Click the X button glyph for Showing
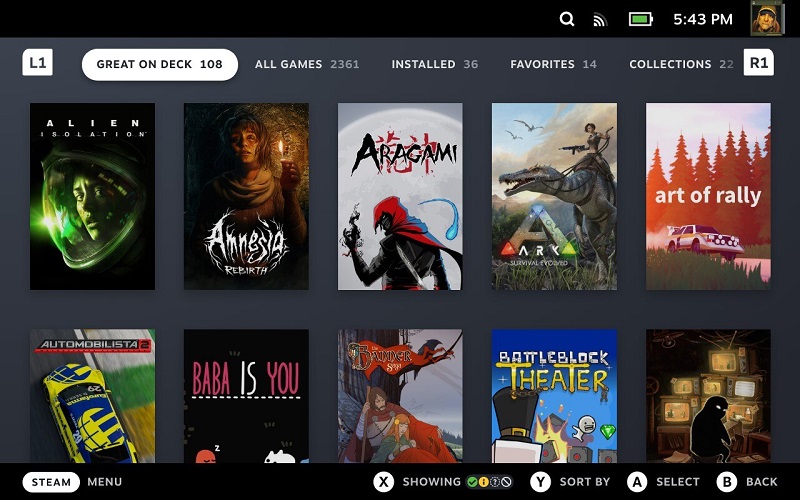The image size is (800, 500). click(x=384, y=482)
